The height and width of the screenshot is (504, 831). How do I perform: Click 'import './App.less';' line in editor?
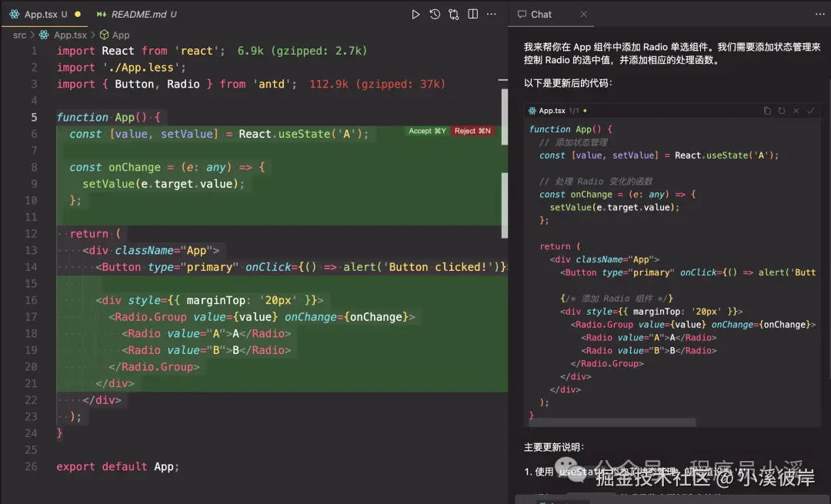[x=122, y=67]
